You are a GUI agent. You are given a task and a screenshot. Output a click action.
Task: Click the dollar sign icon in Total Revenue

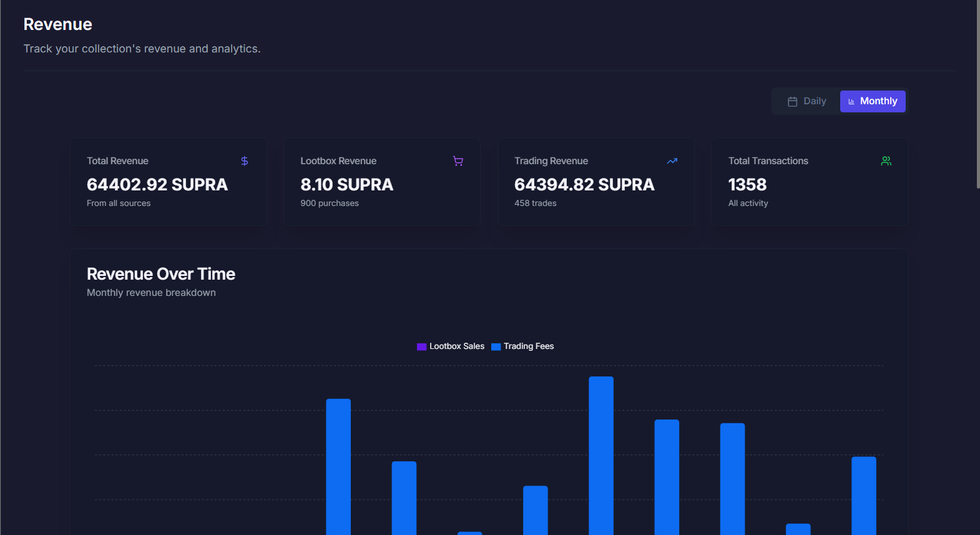[245, 161]
